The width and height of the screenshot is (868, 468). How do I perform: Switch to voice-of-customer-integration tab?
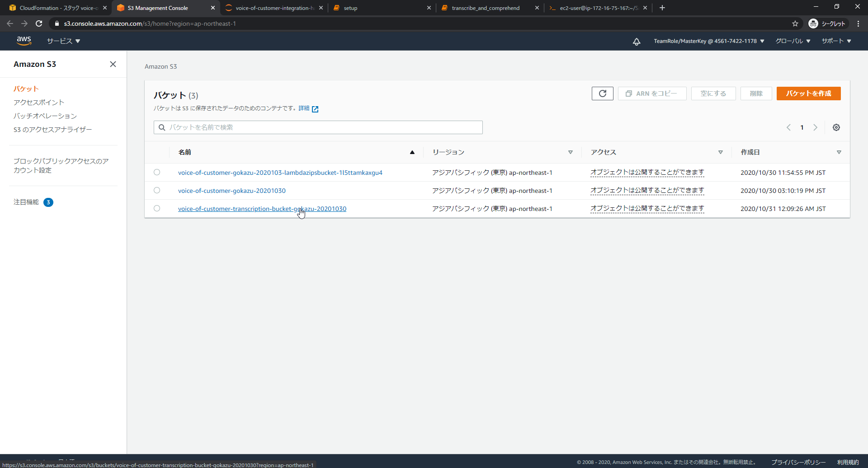click(274, 8)
